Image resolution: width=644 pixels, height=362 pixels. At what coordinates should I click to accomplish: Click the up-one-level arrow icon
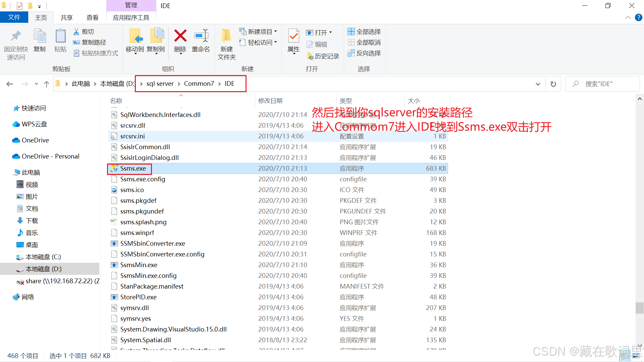coord(47,84)
